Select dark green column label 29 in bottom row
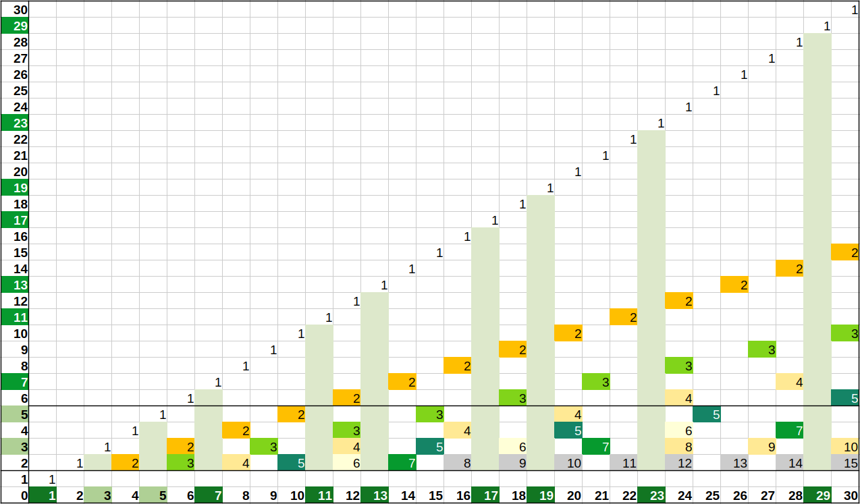This screenshot has width=860, height=504. pos(817,495)
